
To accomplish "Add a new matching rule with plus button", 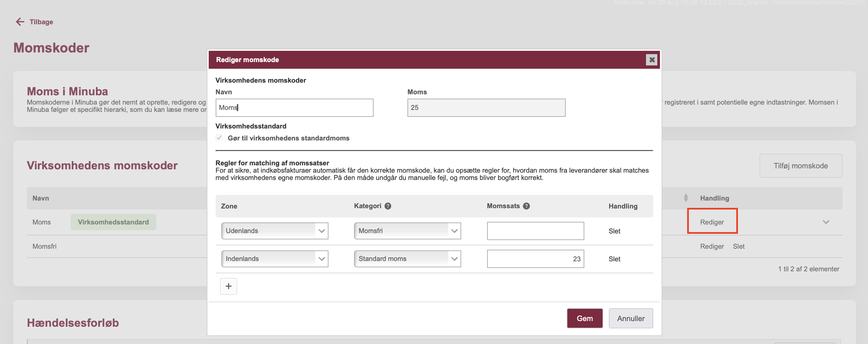I will pos(229,286).
